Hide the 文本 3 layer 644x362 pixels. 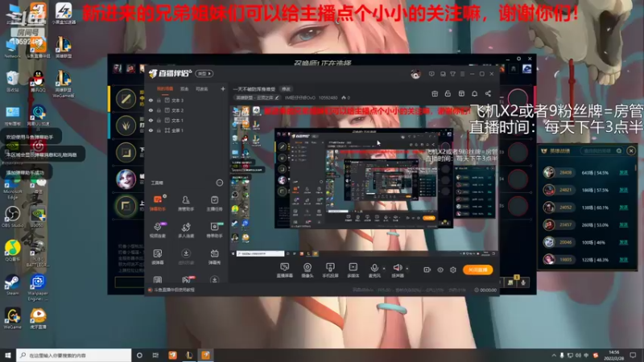tap(151, 100)
